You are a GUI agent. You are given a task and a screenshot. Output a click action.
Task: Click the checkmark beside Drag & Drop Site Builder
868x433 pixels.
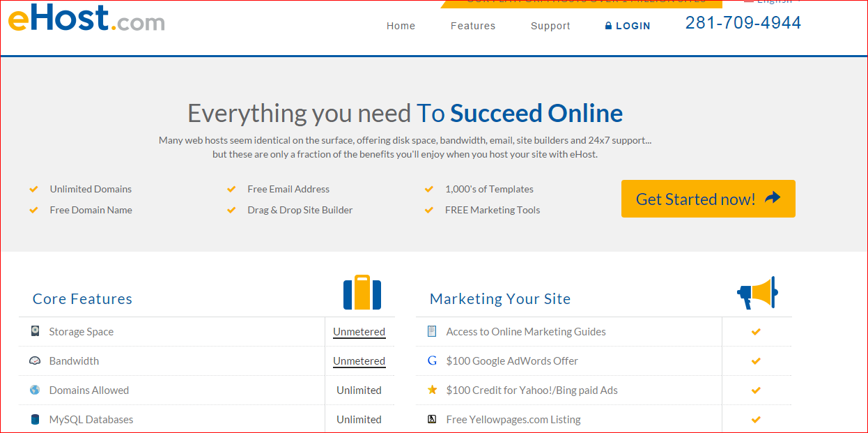(x=231, y=210)
